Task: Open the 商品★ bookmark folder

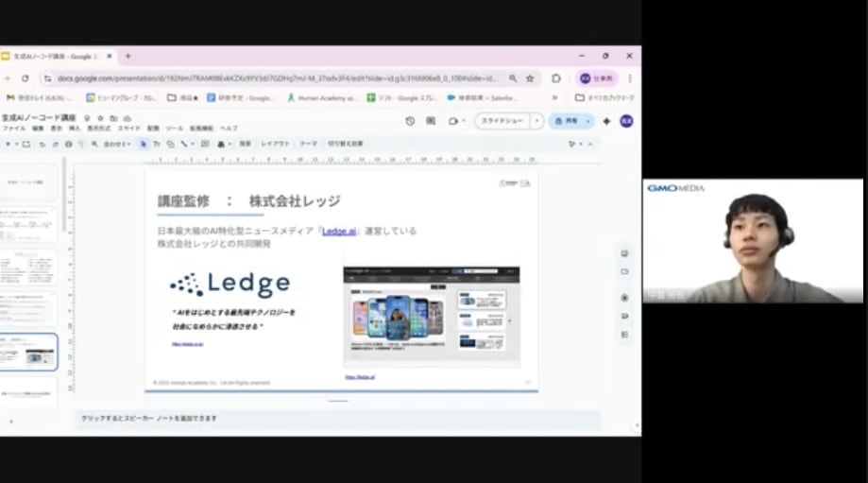Action: (x=183, y=97)
